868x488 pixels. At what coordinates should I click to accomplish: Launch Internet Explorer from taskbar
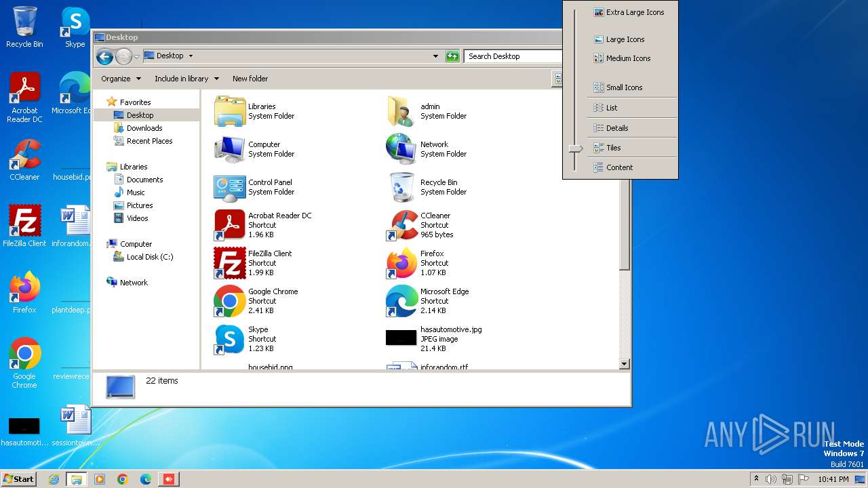coord(54,479)
